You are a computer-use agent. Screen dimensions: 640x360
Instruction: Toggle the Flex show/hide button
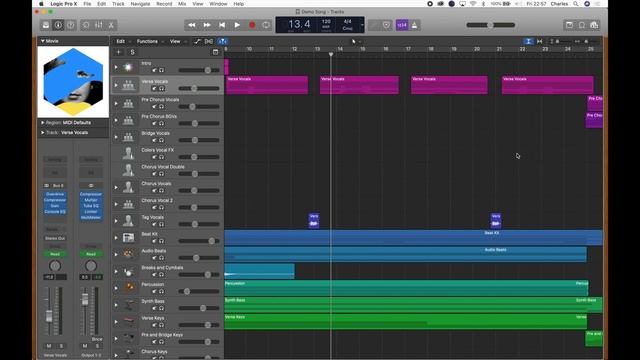coord(209,41)
